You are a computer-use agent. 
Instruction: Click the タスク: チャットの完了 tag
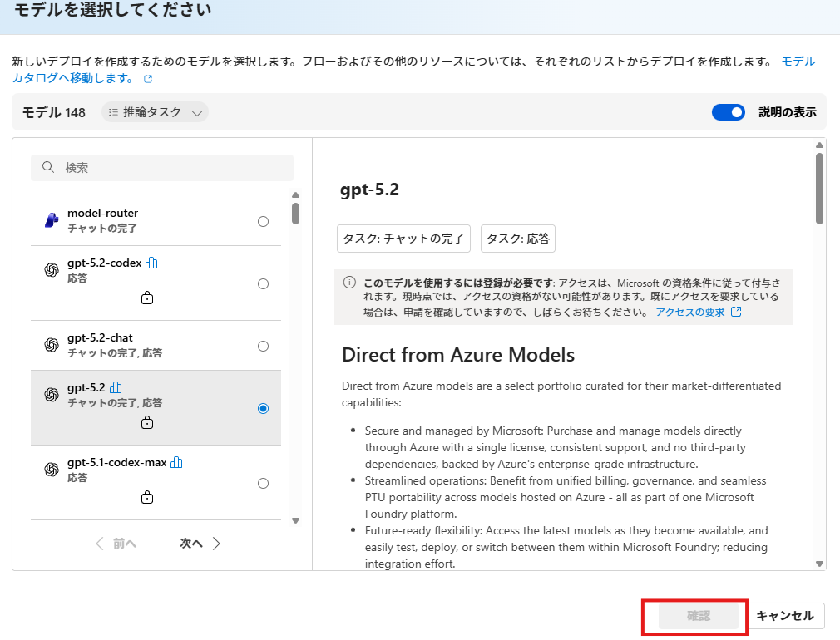pos(403,238)
